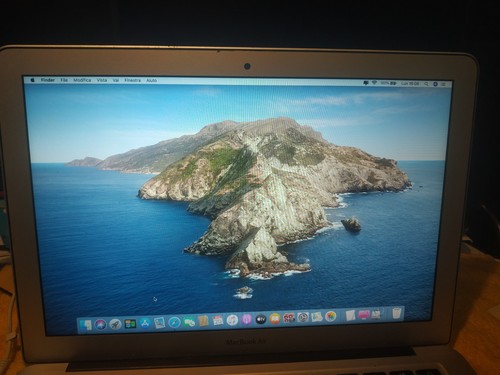500x375 pixels.
Task: Open Notification Center from menu bar
Action: click(x=444, y=84)
